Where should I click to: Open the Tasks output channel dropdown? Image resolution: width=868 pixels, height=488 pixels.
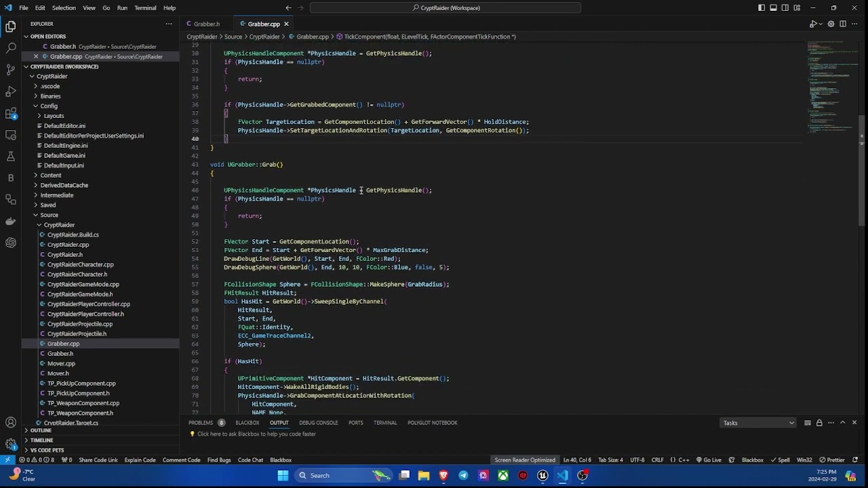[758, 423]
